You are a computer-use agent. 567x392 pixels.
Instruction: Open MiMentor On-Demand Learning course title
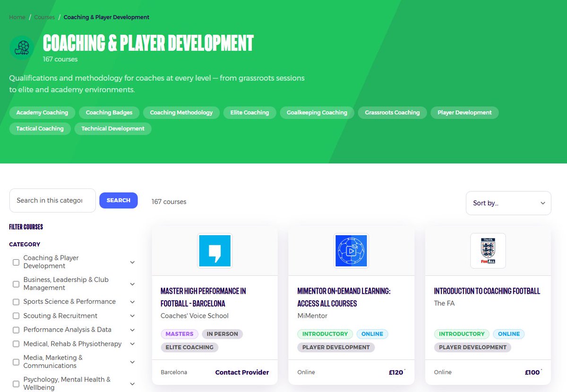344,297
